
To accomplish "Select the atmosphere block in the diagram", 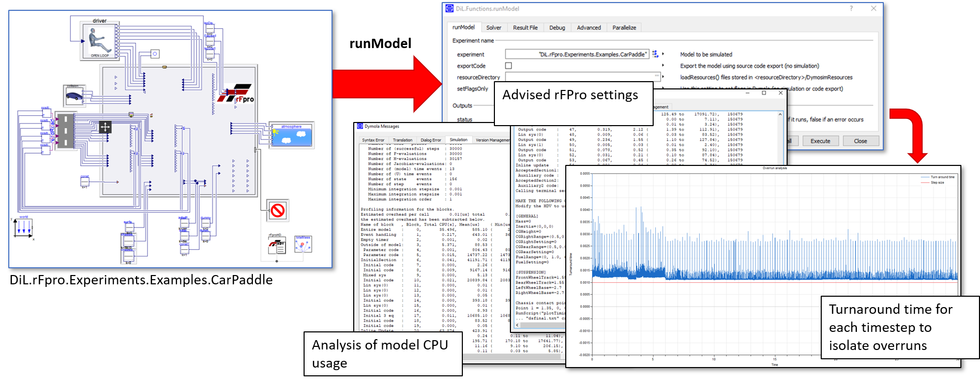I will (x=291, y=134).
